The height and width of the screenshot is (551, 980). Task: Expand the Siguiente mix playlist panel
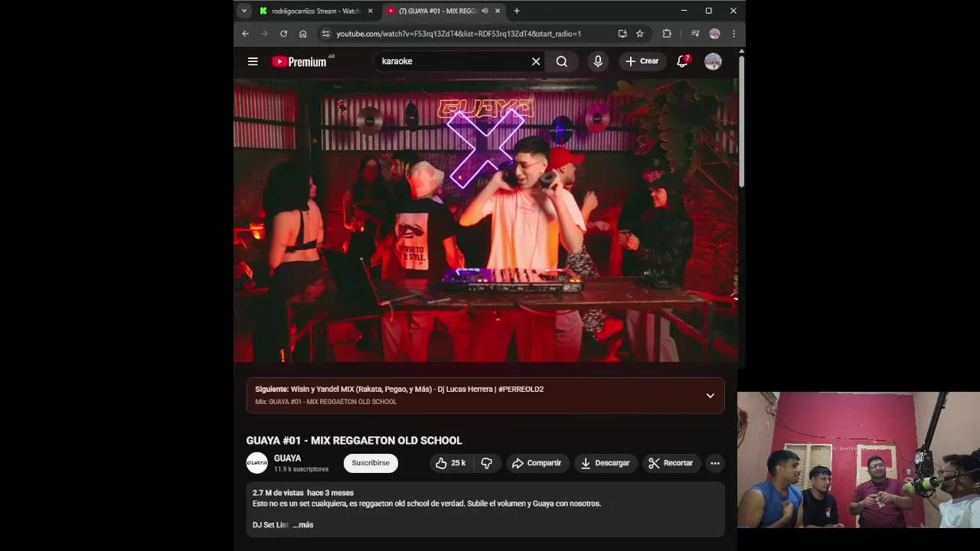(710, 396)
